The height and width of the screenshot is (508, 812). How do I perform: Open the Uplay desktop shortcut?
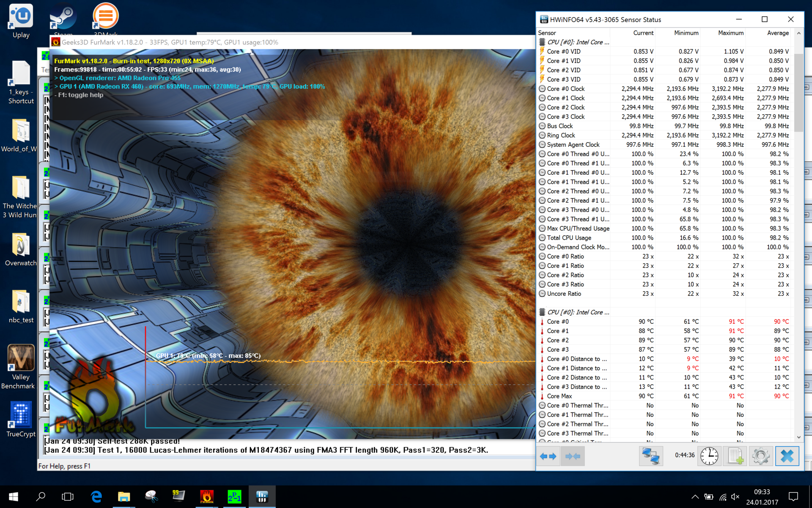pyautogui.click(x=21, y=21)
